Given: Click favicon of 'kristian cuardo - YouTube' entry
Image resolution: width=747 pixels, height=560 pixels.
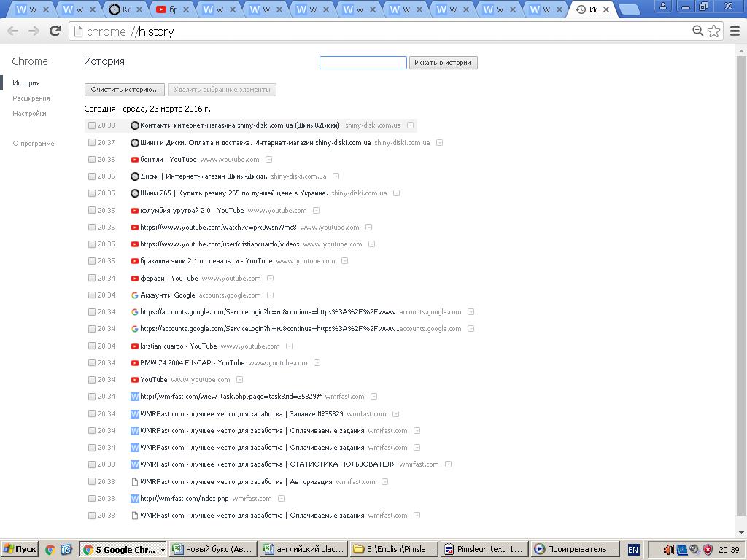Looking at the screenshot, I should (x=135, y=346).
